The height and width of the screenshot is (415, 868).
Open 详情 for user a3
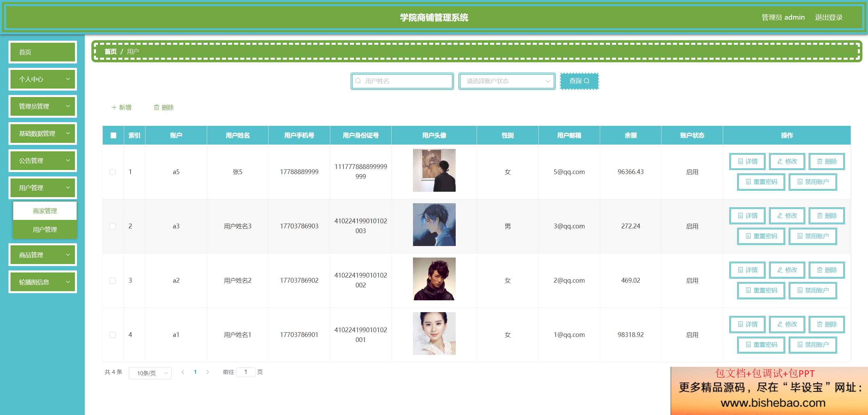(x=747, y=216)
